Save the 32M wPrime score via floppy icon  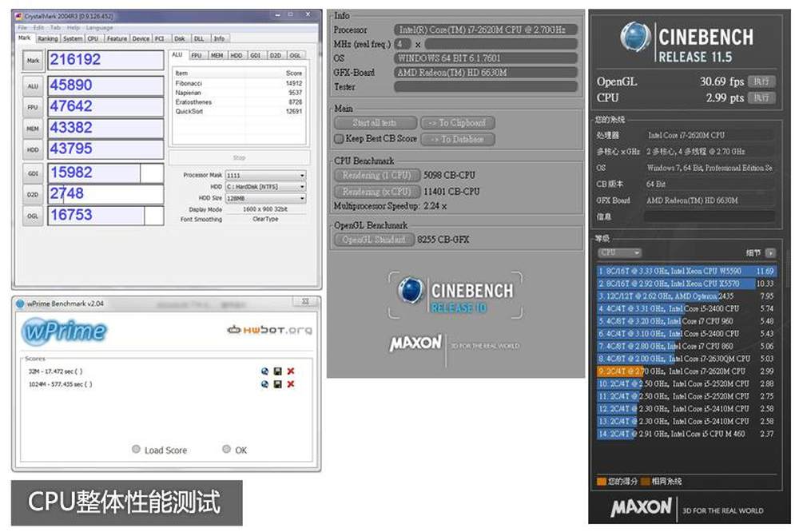[278, 371]
